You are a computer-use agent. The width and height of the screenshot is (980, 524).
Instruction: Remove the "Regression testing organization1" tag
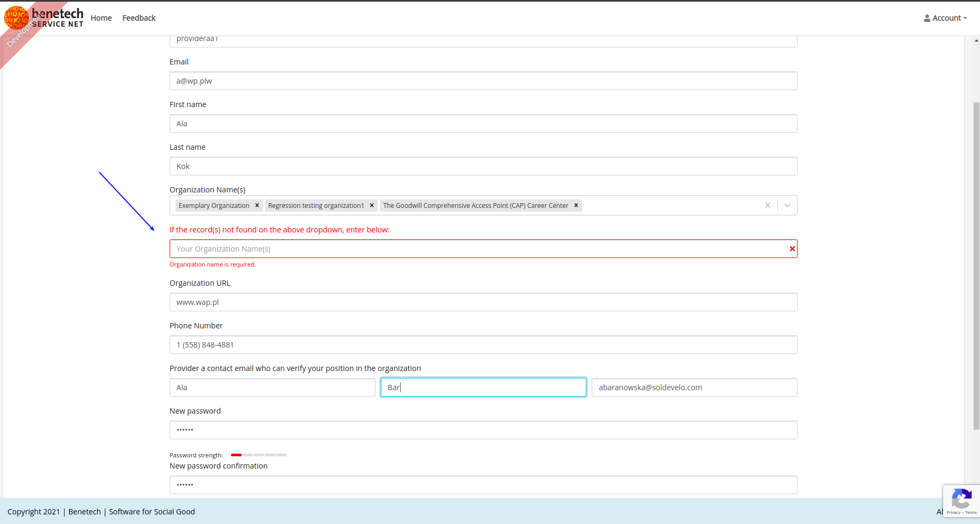pos(372,205)
